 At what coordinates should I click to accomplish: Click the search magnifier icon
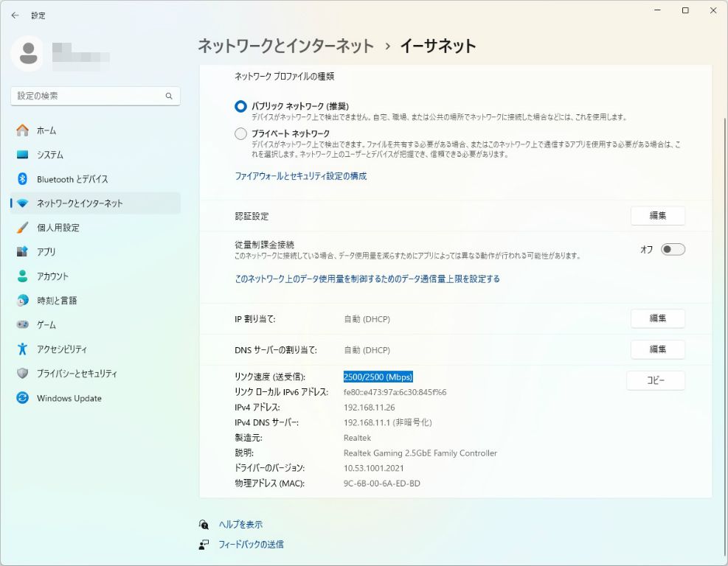169,96
